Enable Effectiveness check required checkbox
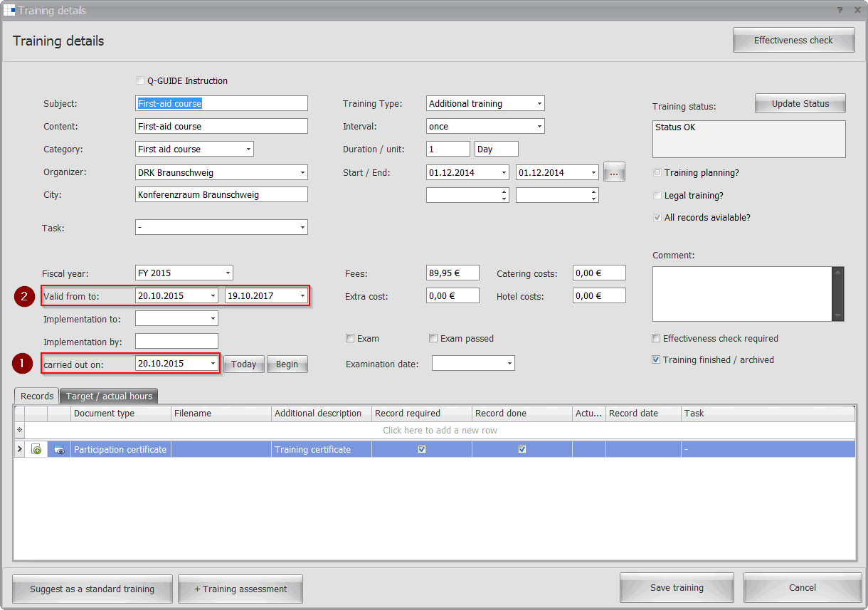The width and height of the screenshot is (868, 610). 656,339
